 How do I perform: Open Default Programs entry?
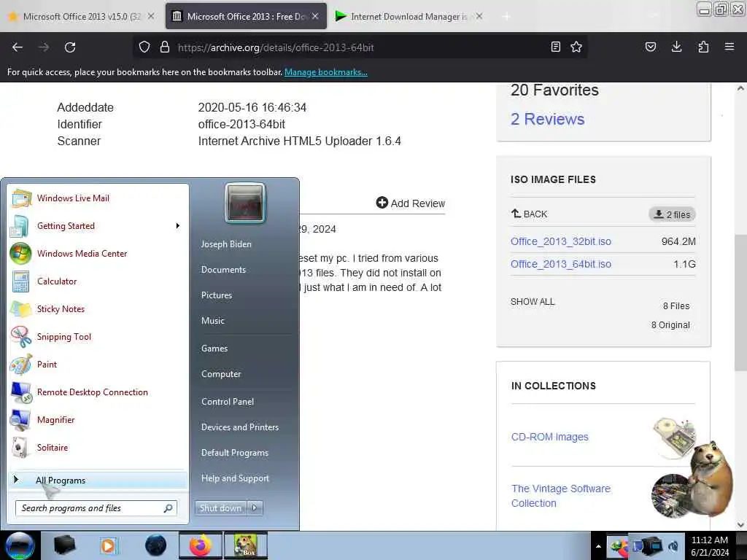[x=234, y=453]
